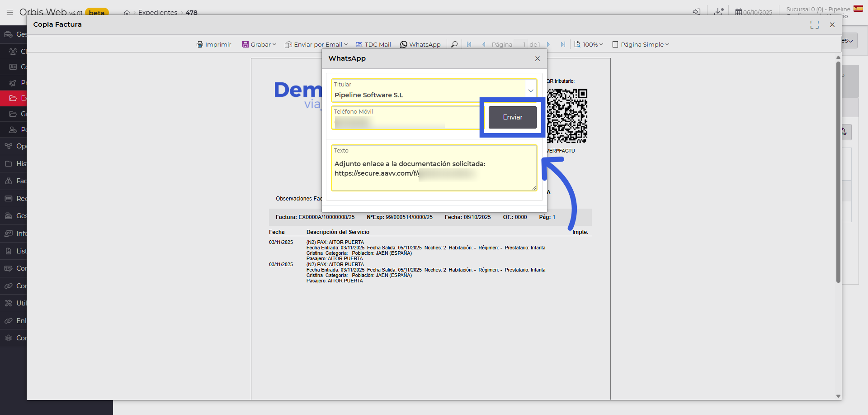Click the WhatsApp toolbar icon
The width and height of the screenshot is (868, 415).
click(x=404, y=44)
